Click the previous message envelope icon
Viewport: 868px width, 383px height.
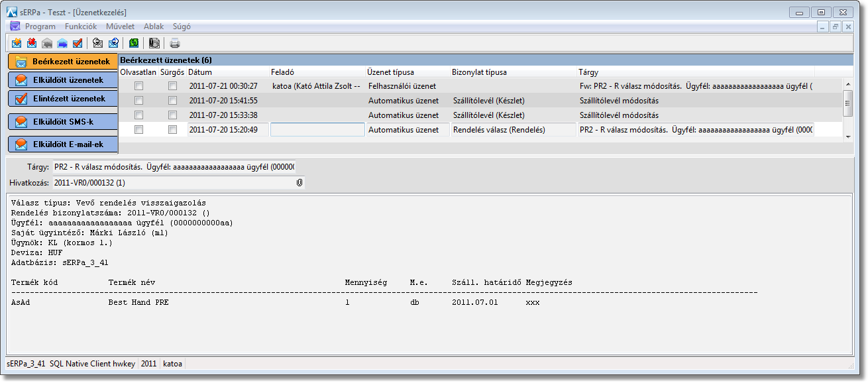point(97,44)
